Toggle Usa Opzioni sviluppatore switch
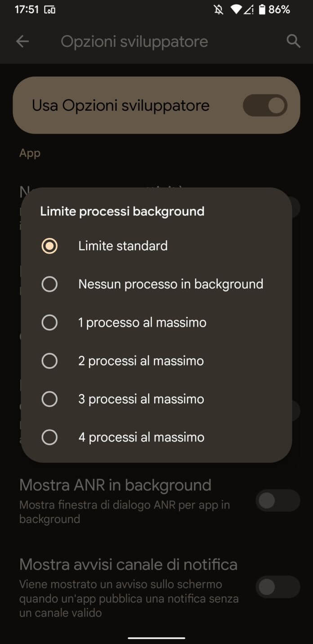 pos(265,105)
